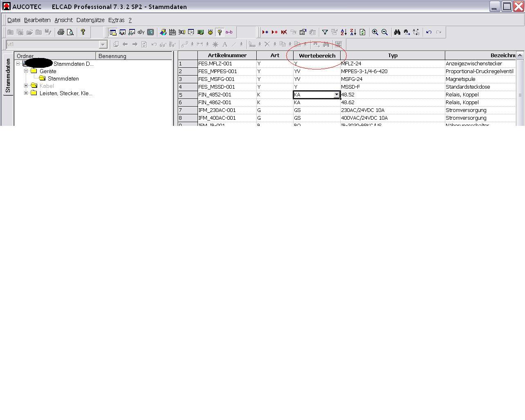The width and height of the screenshot is (525, 420).
Task: Click the Art column header
Action: 275,55
